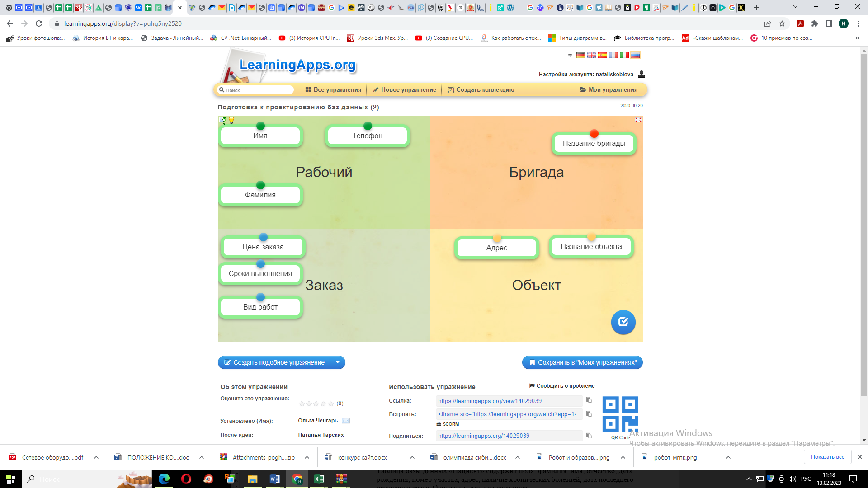This screenshot has height=488, width=868.
Task: Click Сохранить в "Моих упражнениях" button
Action: tap(582, 362)
